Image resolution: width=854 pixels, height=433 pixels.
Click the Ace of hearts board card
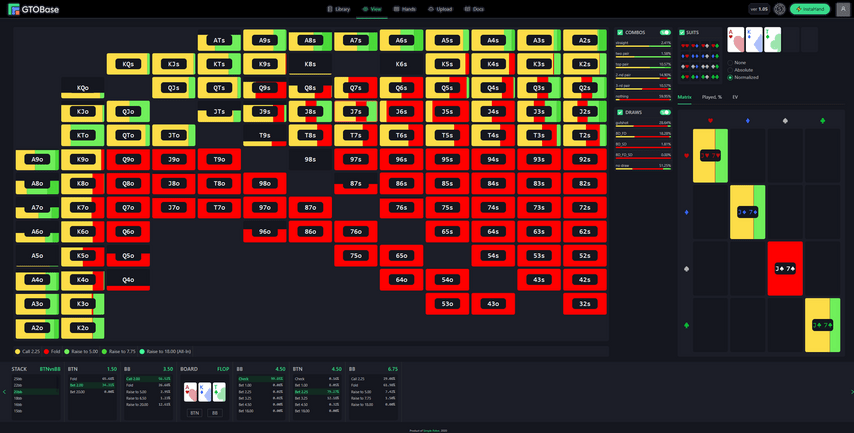(x=190, y=392)
